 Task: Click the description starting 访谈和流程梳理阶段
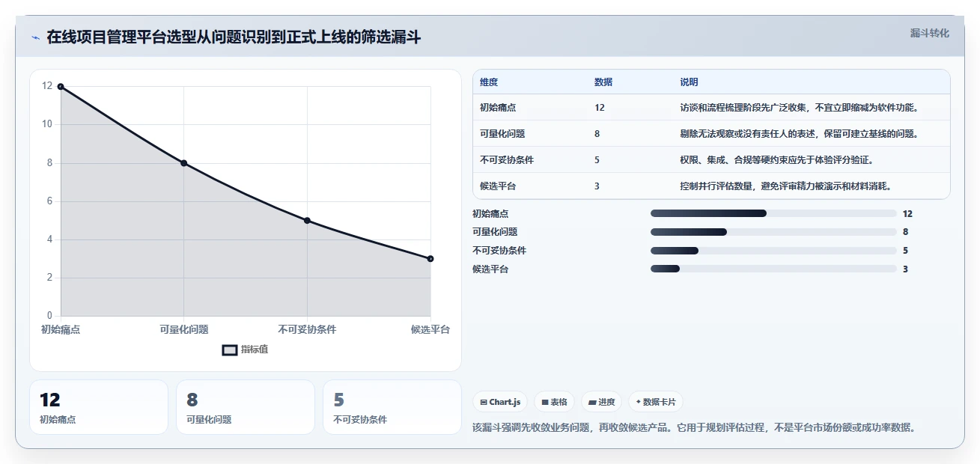point(799,108)
